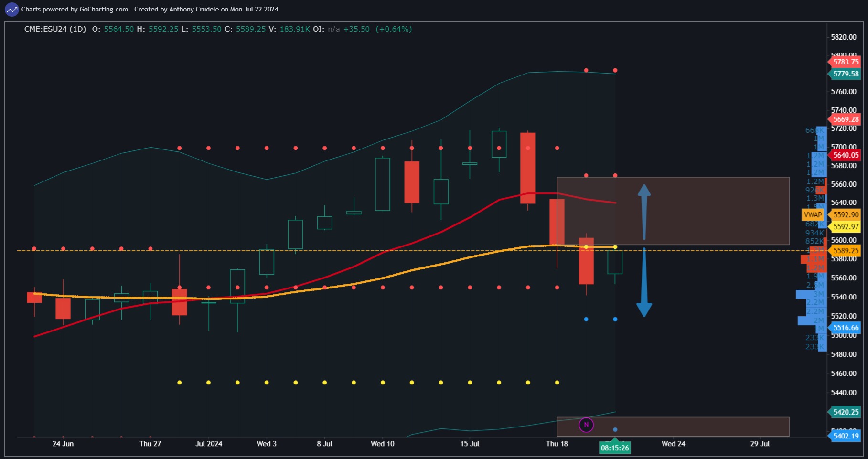Screen dimensions: 868x459
Task: Select the lower shaded rectangle near 5410
Action: point(673,427)
